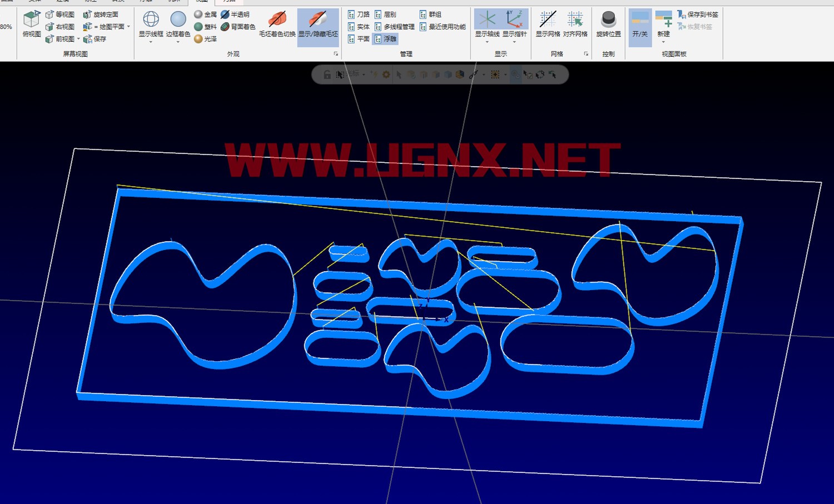834x504 pixels.
Task: Click the window selection square icon
Action: pyautogui.click(x=495, y=74)
